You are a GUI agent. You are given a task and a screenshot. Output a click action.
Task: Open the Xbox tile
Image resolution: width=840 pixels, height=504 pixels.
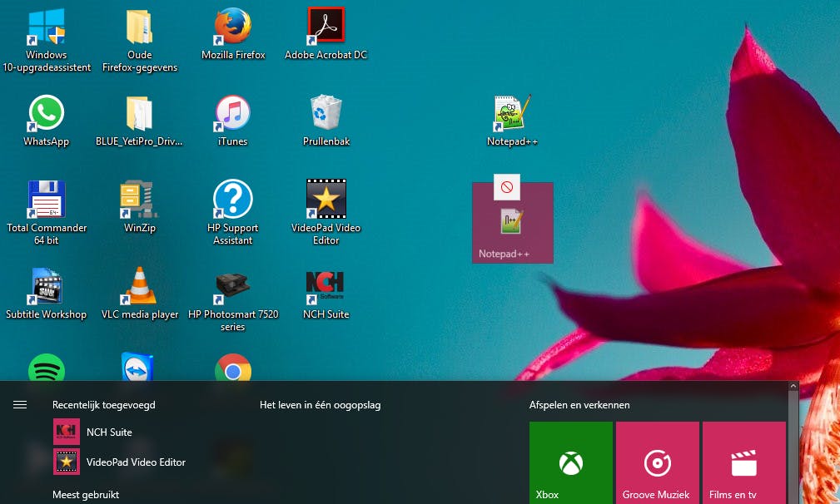(x=570, y=462)
